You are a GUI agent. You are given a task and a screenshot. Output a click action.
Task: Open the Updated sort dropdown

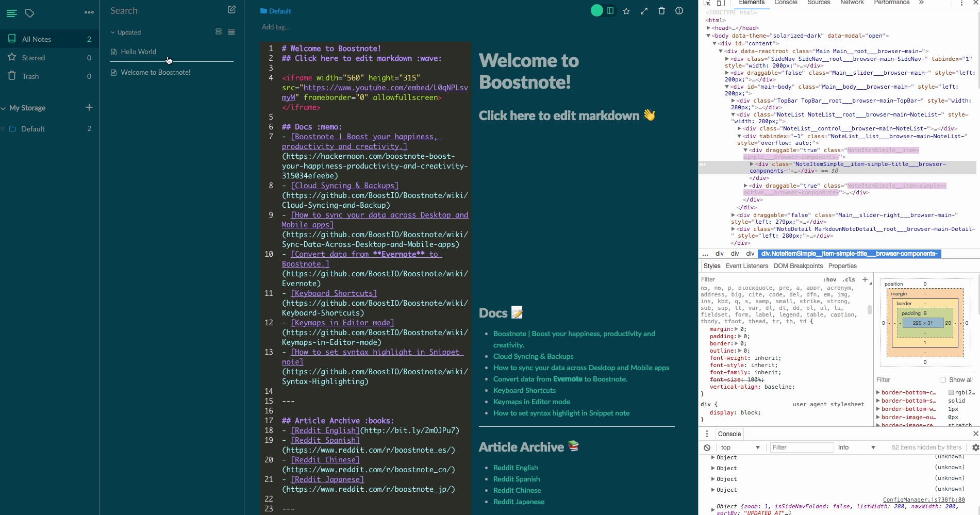click(x=126, y=32)
